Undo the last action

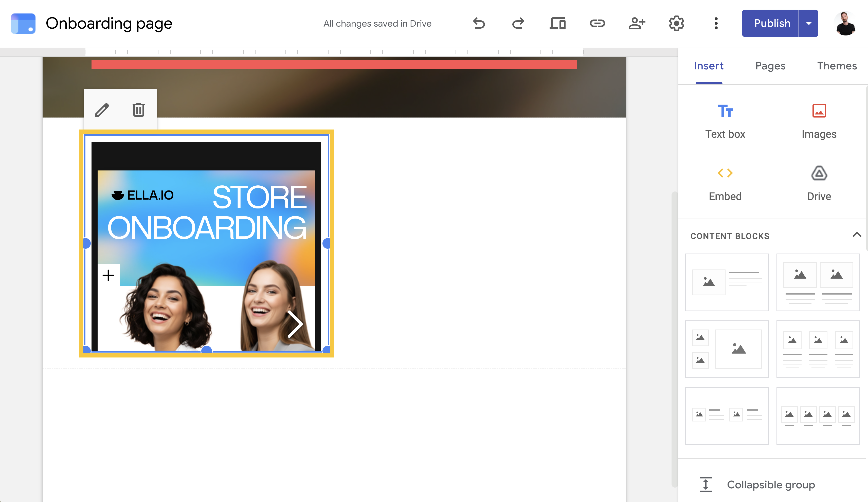tap(479, 23)
